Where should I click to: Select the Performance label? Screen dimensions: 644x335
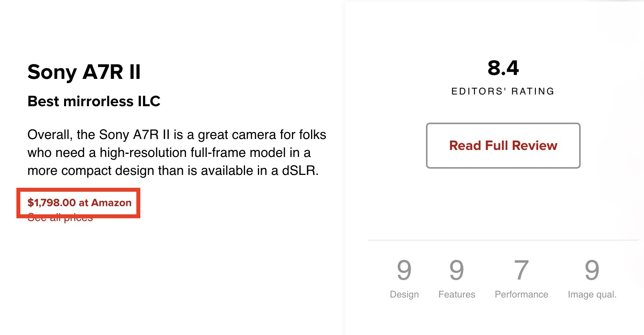coord(521,294)
